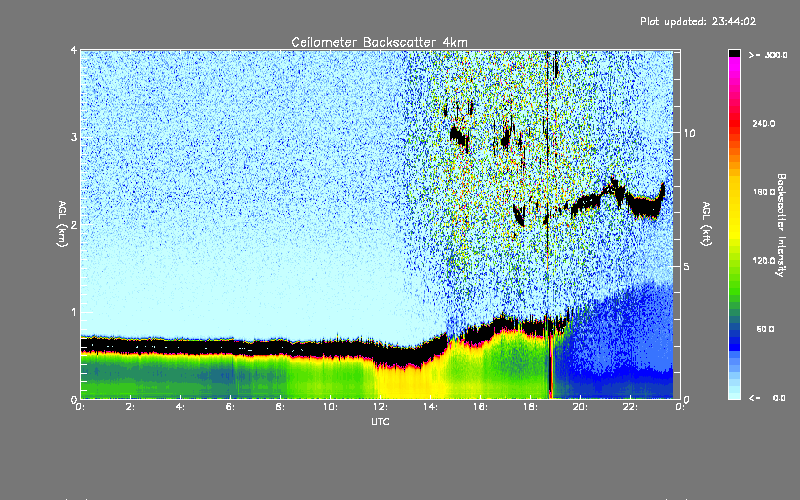The image size is (800, 500).
Task: Click the "5" tick on the kft axis
Action: [686, 266]
